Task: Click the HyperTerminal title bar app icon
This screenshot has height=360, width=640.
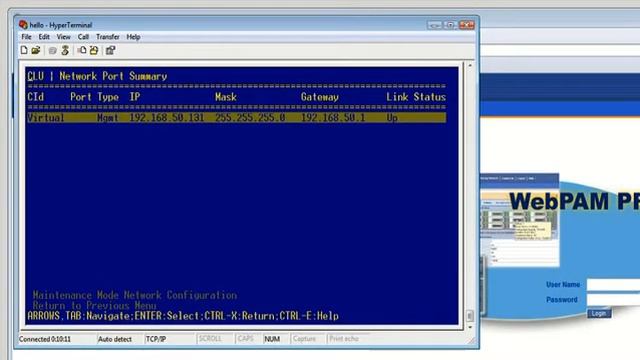Action: tap(23, 25)
